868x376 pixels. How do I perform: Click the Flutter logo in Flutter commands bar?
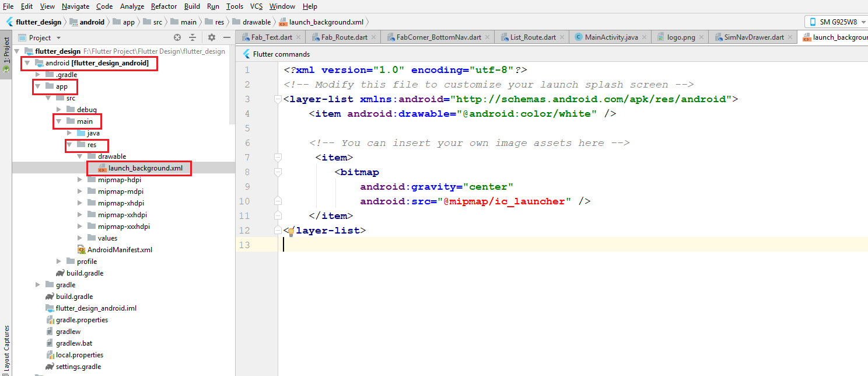[246, 54]
